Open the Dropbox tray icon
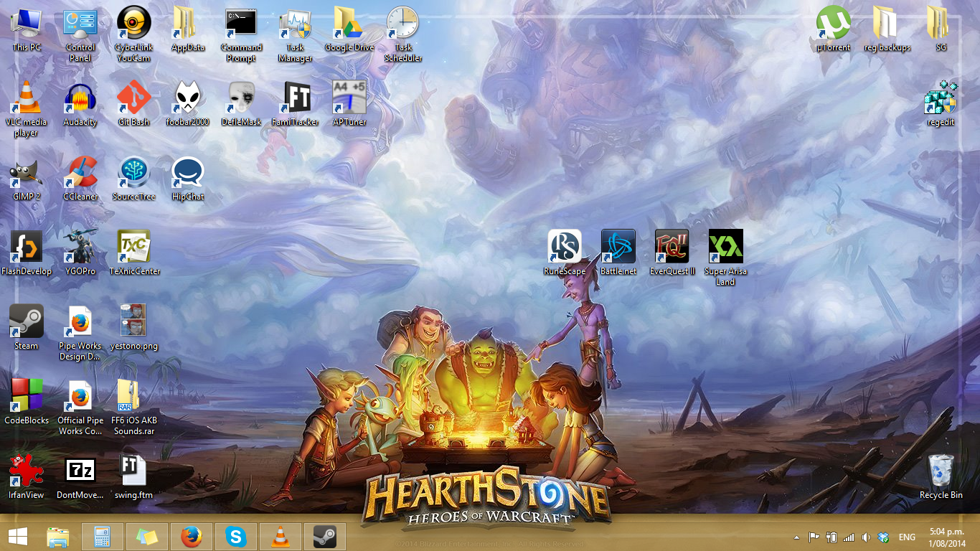The height and width of the screenshot is (551, 980). click(x=884, y=537)
